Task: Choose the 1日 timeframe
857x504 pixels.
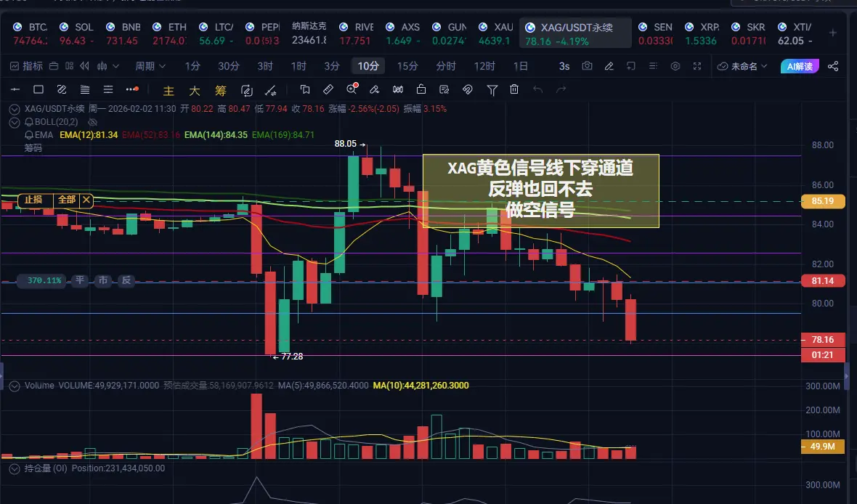Action: (x=520, y=66)
